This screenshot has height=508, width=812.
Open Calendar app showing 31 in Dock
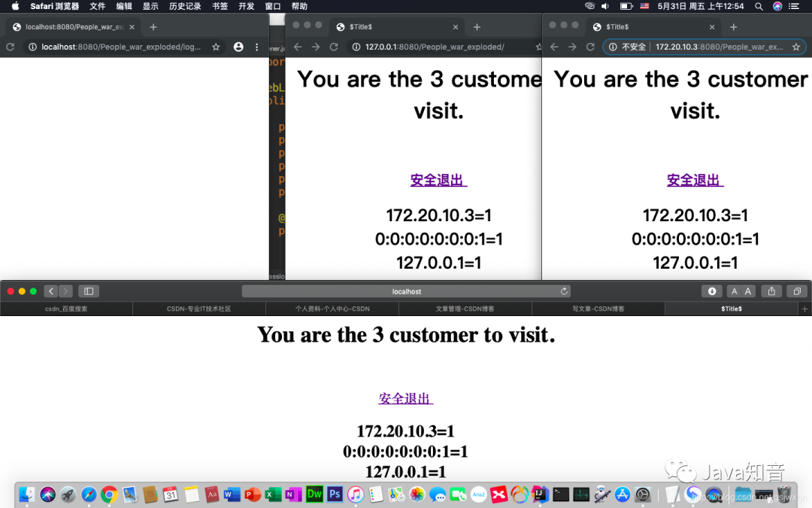pos(171,494)
